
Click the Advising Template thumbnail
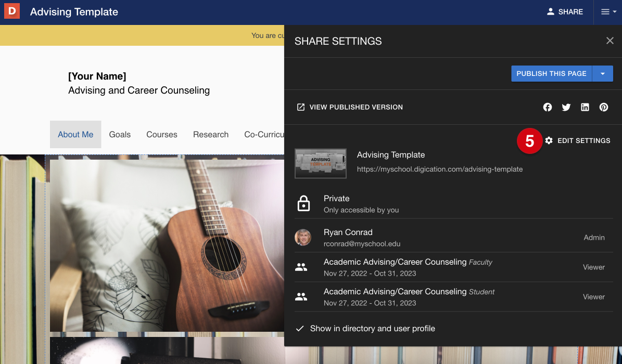pyautogui.click(x=321, y=163)
